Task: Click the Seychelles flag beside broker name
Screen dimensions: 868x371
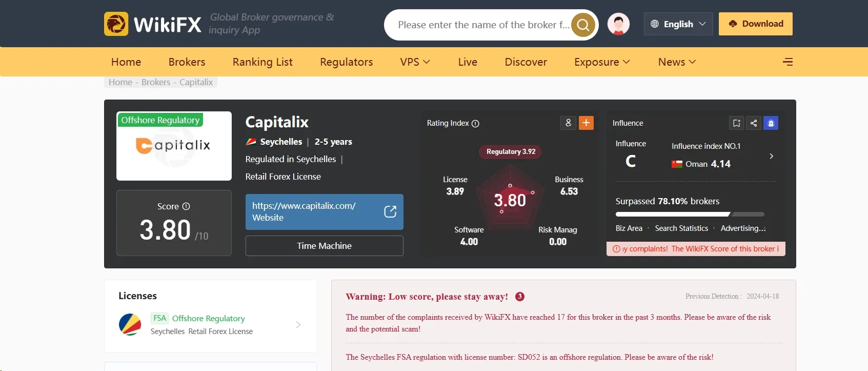Action: (251, 142)
